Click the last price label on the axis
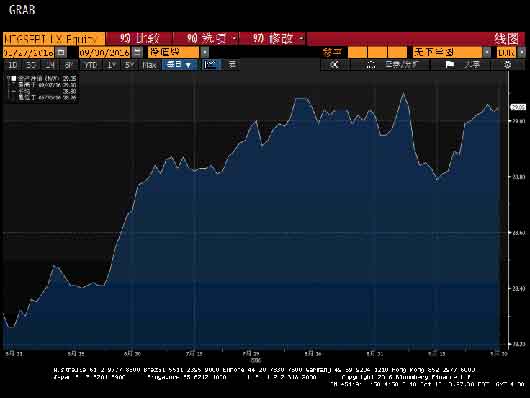This screenshot has width=530, height=398. coord(518,107)
